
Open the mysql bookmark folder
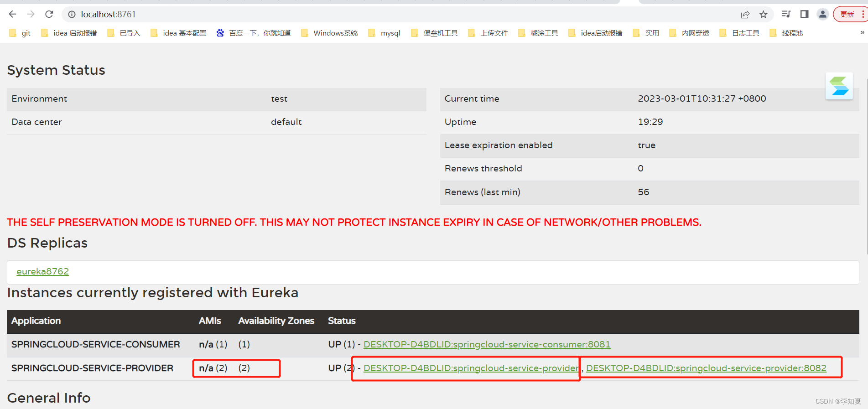385,33
